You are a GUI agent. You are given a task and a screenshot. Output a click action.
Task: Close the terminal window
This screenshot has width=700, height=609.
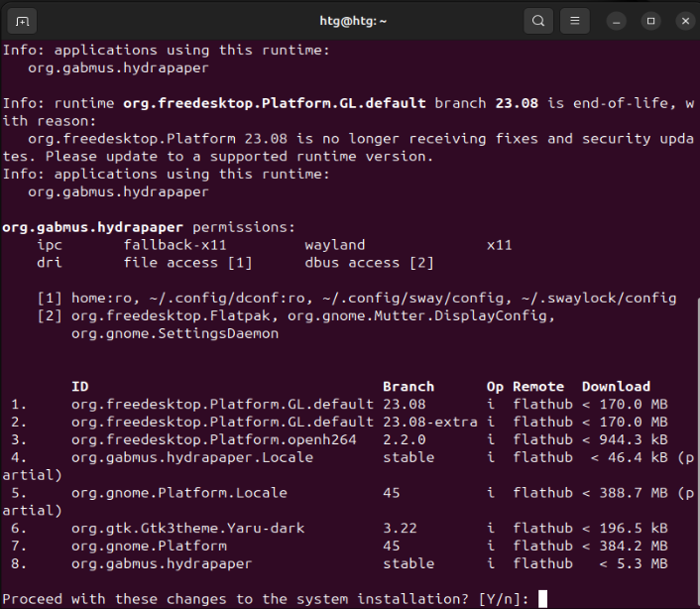686,21
